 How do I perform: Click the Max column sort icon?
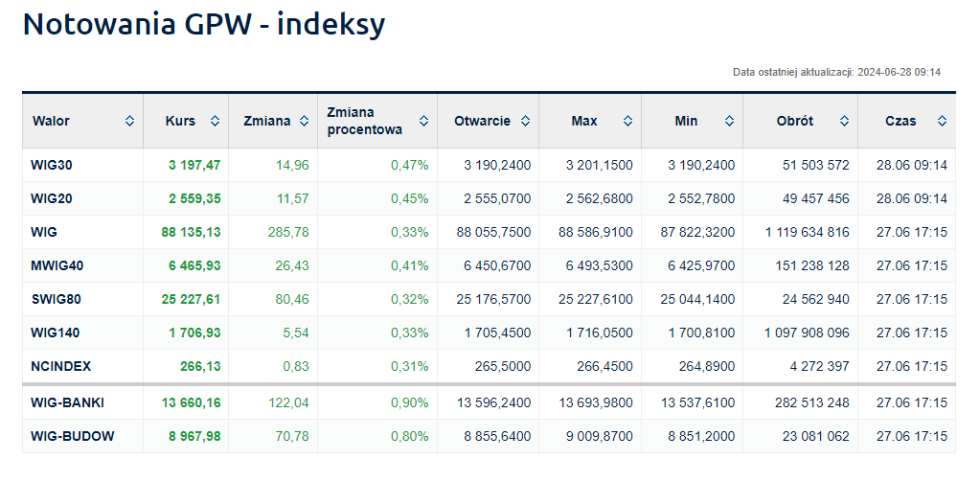coord(627,122)
